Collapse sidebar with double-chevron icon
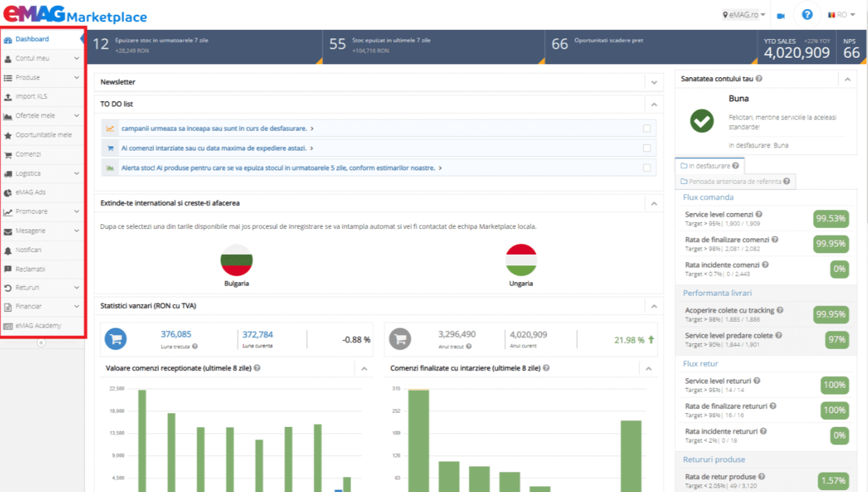This screenshot has height=492, width=868. tap(42, 343)
